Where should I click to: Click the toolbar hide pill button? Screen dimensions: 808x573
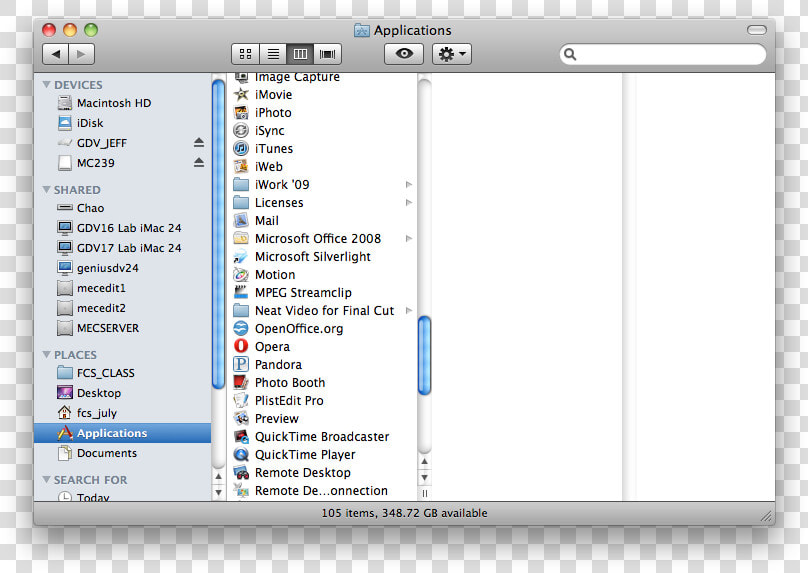(756, 30)
